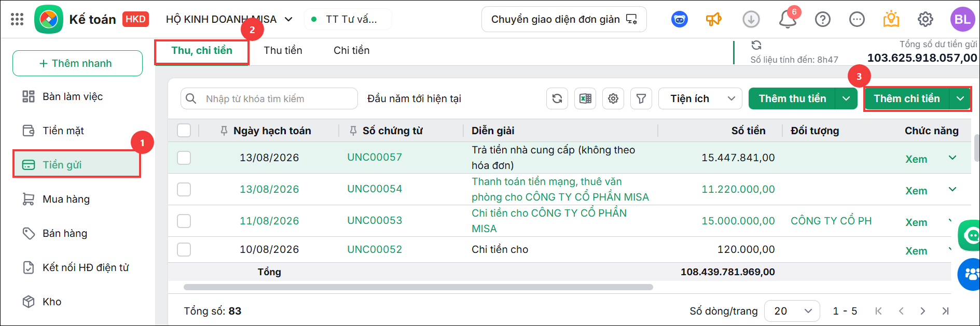Screen dimensions: 980x326
Task: Open voucher link UNC00054
Action: [x=375, y=189]
